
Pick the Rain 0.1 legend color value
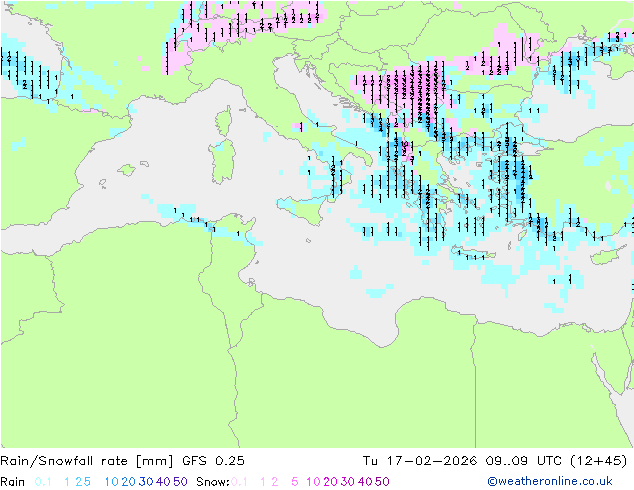[x=43, y=482]
